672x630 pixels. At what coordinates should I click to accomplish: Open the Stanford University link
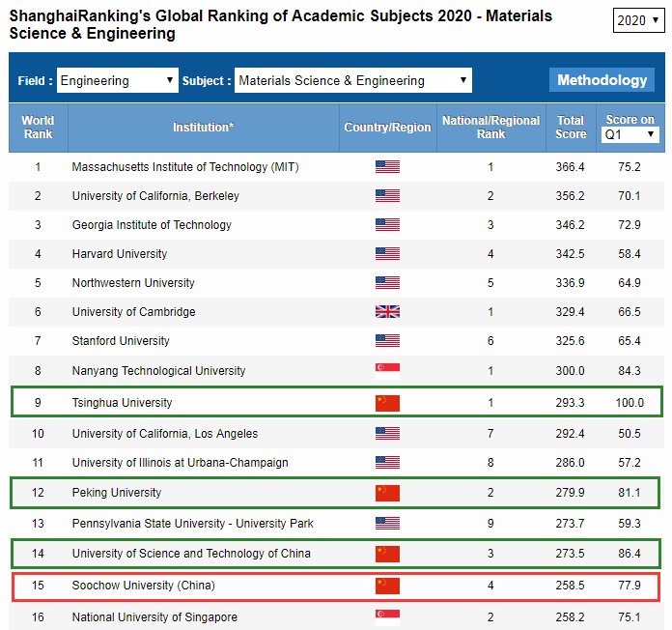pyautogui.click(x=121, y=341)
